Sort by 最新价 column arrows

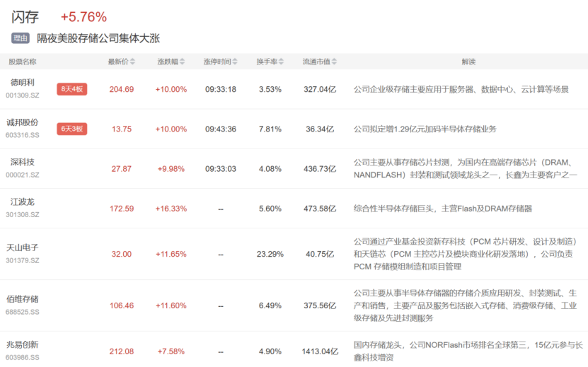coord(132,62)
